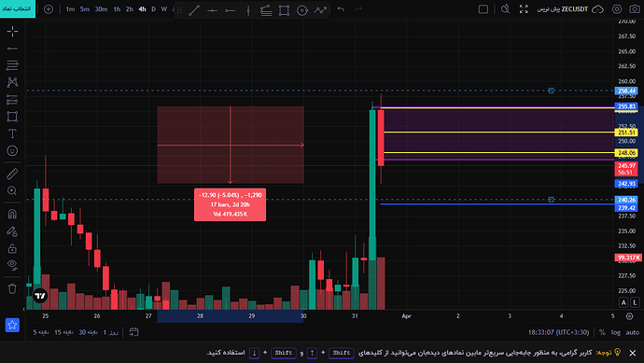Toggle lock all drawing tools
Image resolution: width=644 pixels, height=363 pixels.
(12, 248)
